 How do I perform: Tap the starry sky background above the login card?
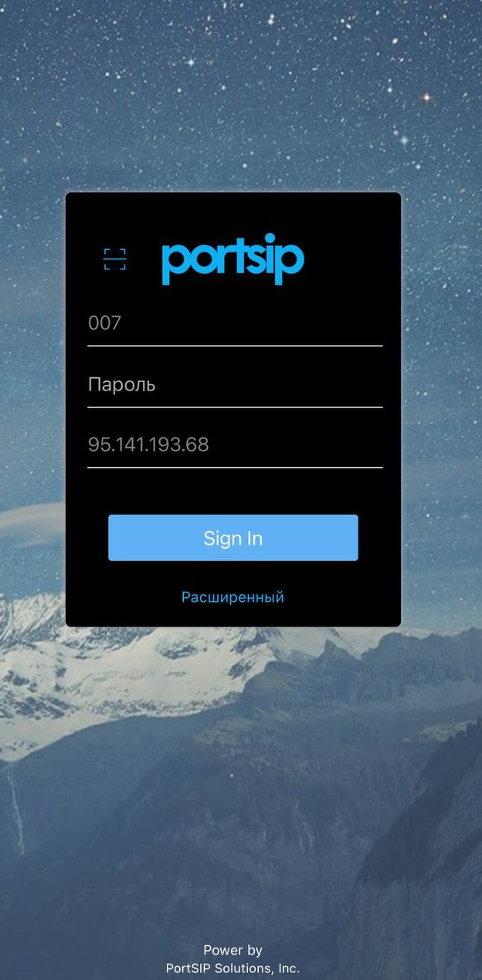click(x=241, y=93)
